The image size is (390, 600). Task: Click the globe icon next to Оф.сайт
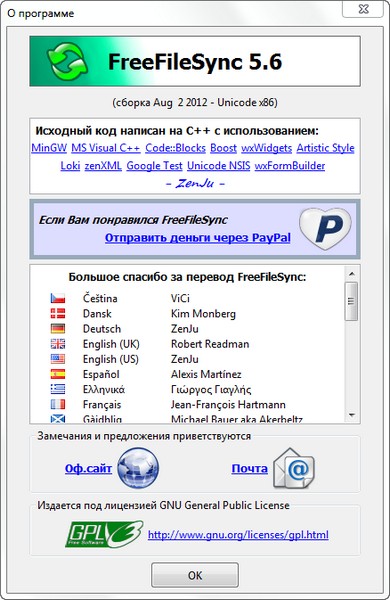coord(138,467)
